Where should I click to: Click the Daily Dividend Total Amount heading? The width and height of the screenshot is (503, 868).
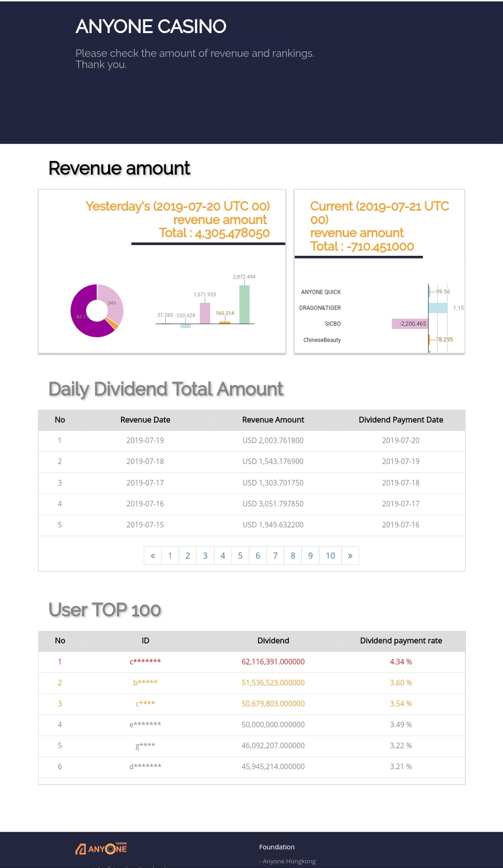coord(166,389)
